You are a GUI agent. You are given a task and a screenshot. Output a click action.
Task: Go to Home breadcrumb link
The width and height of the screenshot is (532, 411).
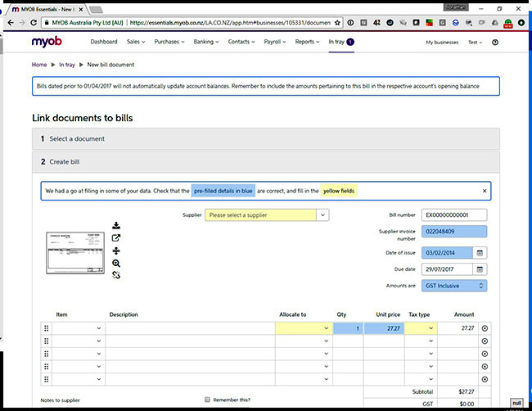point(39,65)
